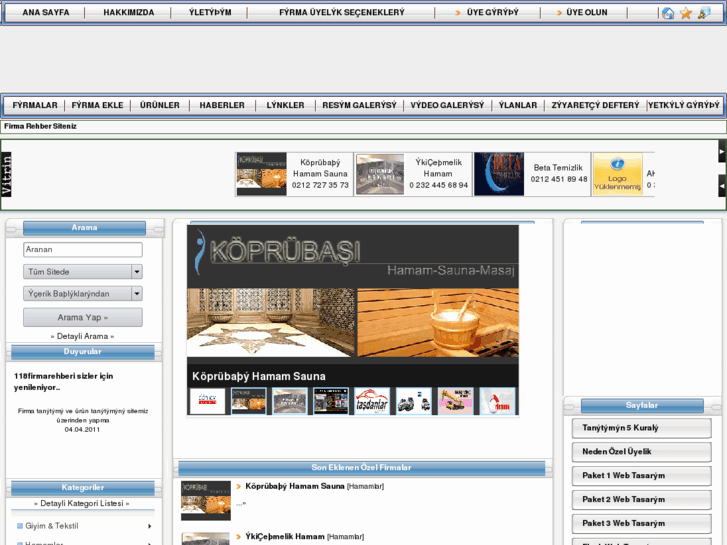Select the taşdanlar logo thumbnail in the slider
Image resolution: width=727 pixels, height=545 pixels.
coord(372,401)
